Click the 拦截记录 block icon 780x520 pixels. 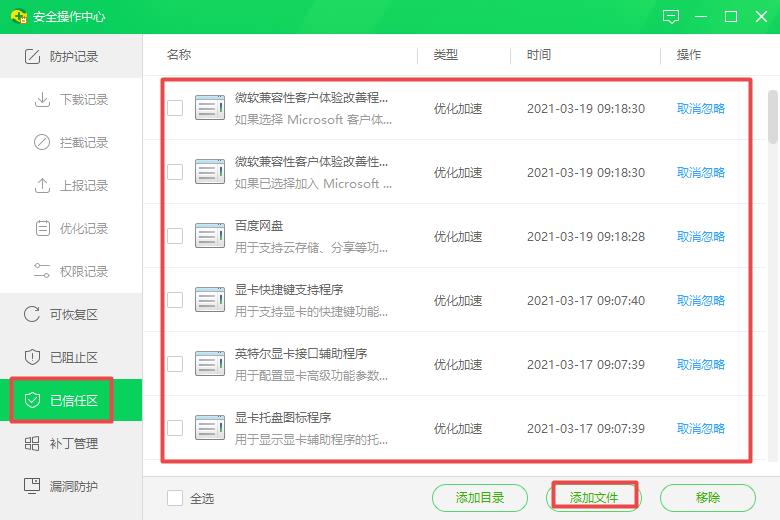click(42, 143)
